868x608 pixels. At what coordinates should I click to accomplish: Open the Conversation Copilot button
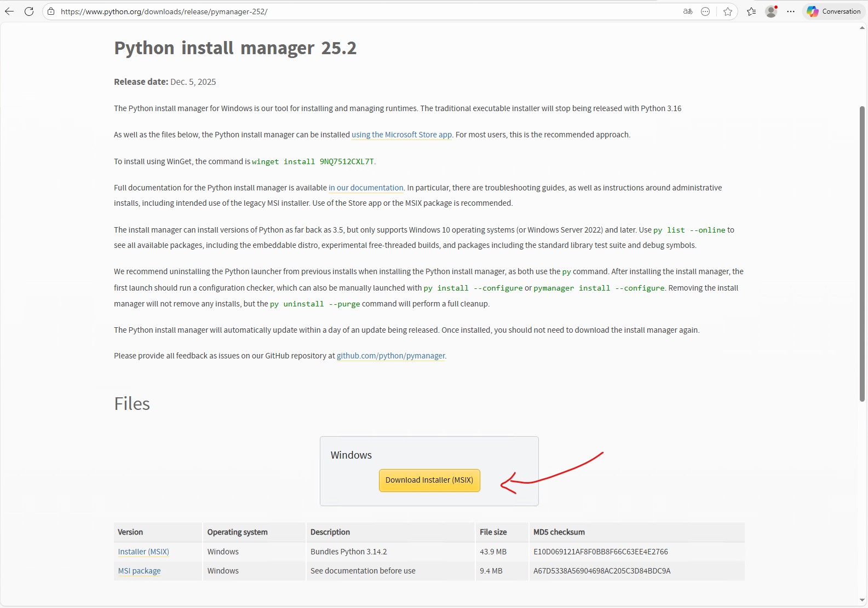[x=833, y=11]
